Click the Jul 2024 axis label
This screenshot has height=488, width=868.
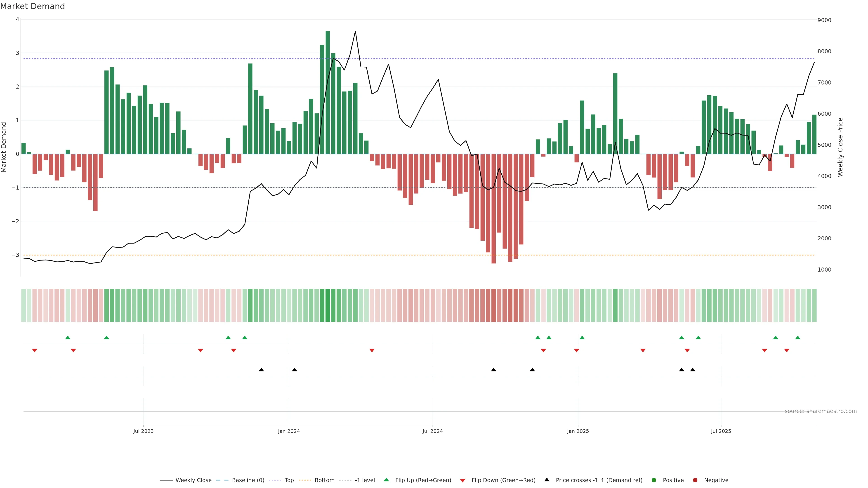433,431
